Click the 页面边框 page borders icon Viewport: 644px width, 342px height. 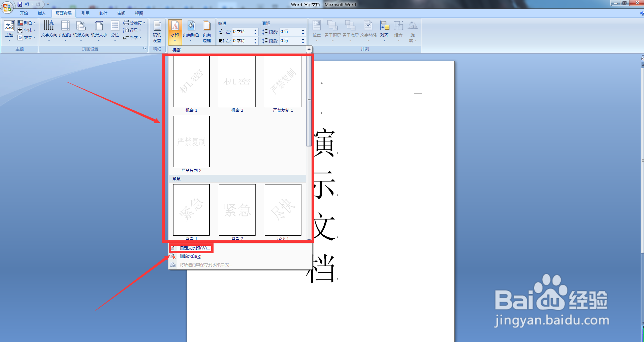pos(207,31)
